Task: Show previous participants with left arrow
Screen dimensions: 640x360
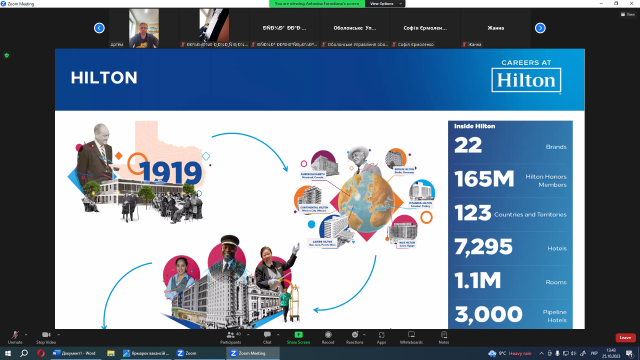Action: [99, 28]
